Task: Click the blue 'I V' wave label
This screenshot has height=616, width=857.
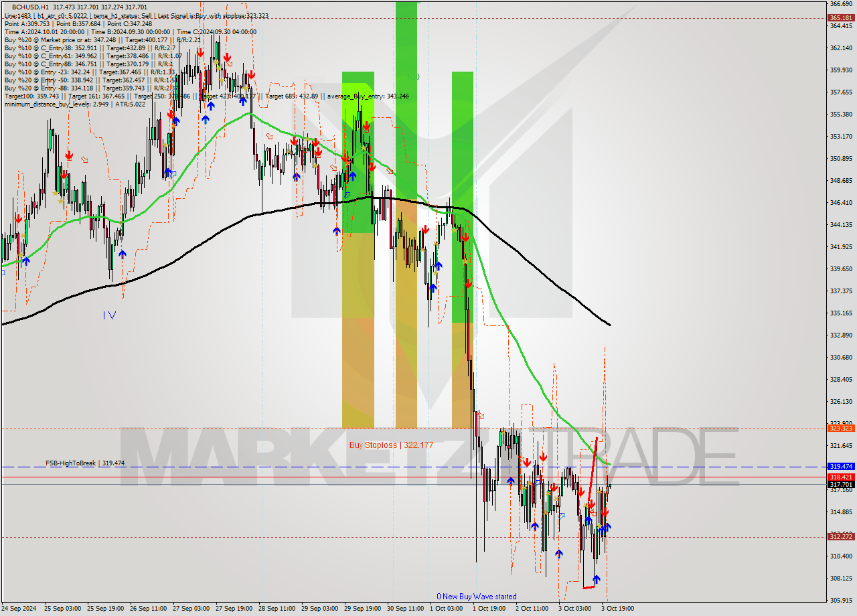Action: click(110, 315)
